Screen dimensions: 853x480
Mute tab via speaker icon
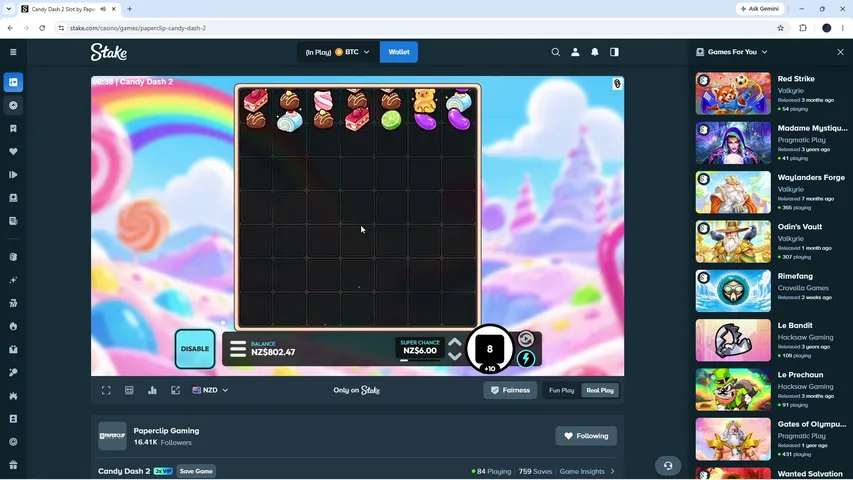103,9
